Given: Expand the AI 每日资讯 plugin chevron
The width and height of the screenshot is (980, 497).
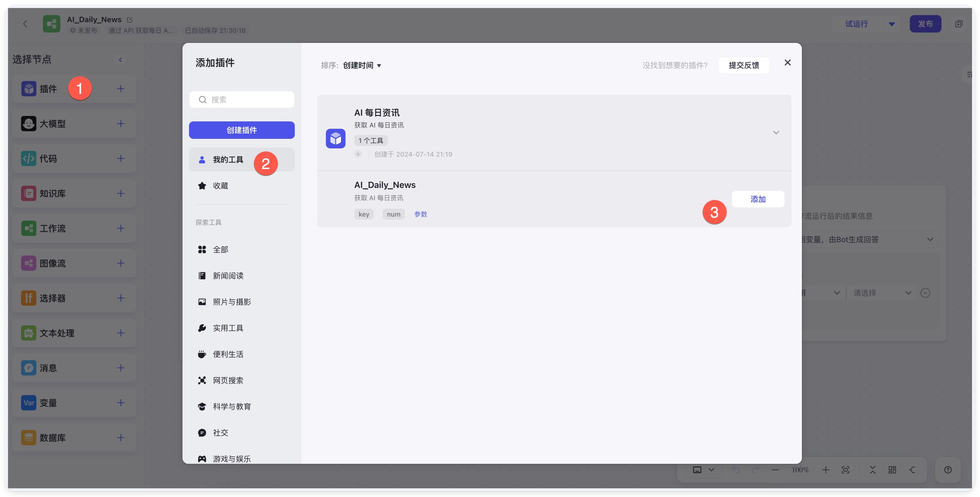Looking at the screenshot, I should [776, 132].
